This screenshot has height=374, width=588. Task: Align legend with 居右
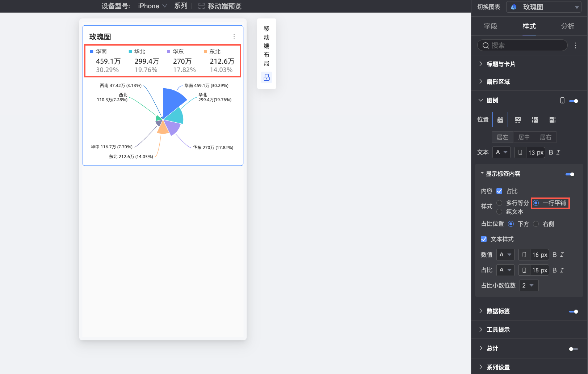(x=546, y=137)
